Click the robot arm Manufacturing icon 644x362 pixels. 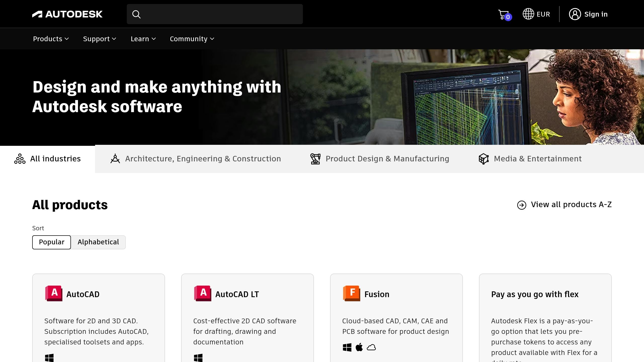[x=315, y=159]
